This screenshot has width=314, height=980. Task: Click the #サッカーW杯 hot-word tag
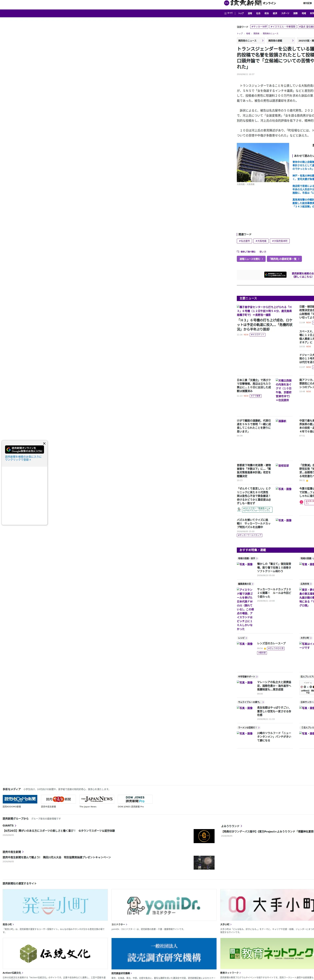[x=259, y=27]
